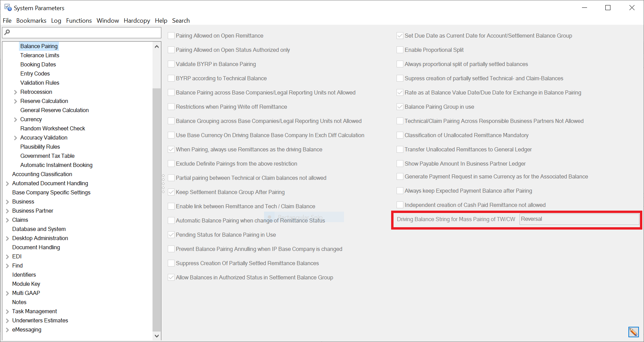The height and width of the screenshot is (342, 644).
Task: Click tree scrollbar down arrow
Action: pos(157,336)
